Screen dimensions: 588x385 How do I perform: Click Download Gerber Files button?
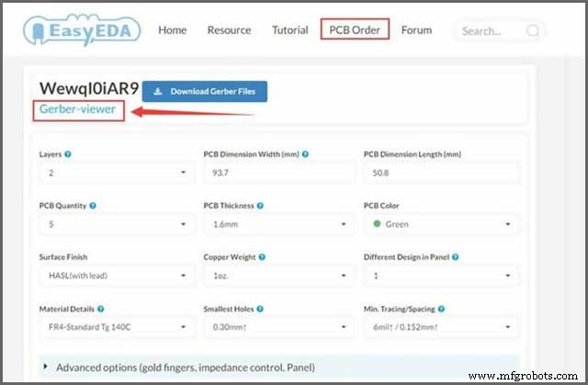click(x=205, y=92)
